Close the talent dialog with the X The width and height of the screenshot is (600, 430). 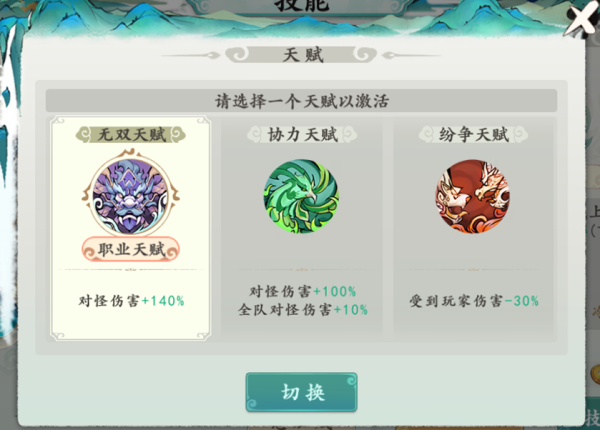(x=581, y=18)
